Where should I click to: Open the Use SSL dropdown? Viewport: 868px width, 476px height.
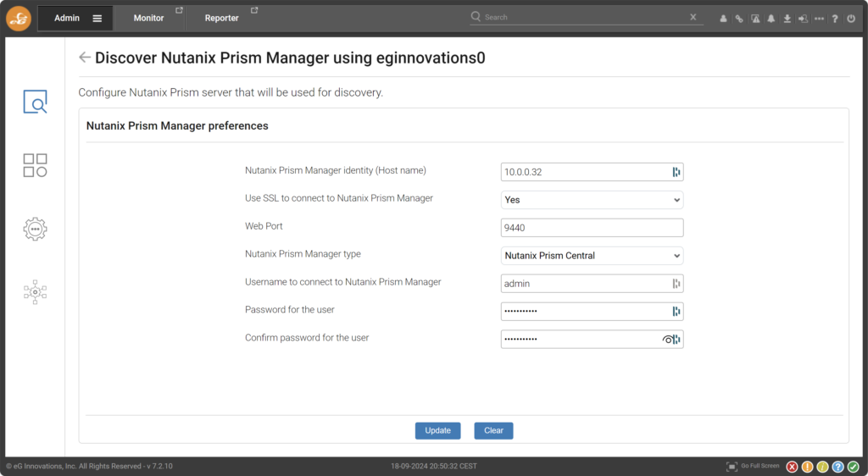(592, 200)
